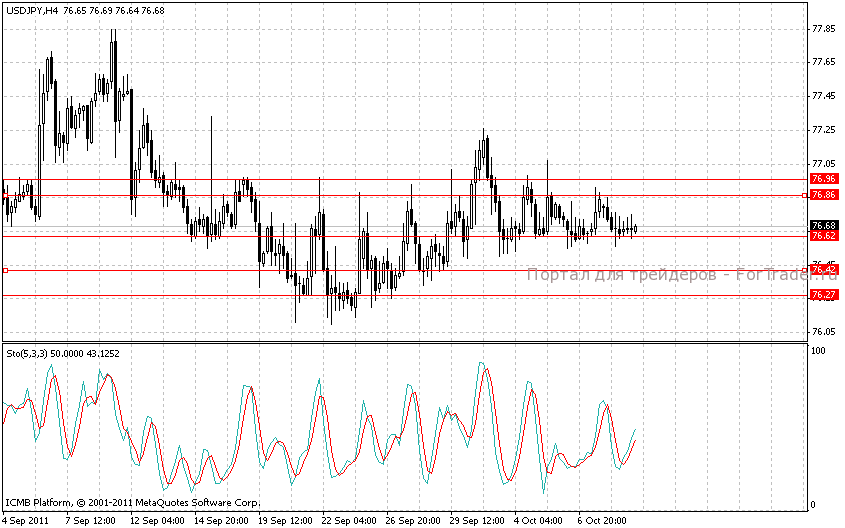The width and height of the screenshot is (845, 528).
Task: Select the 22 Sep 04:00 time label
Action: pyautogui.click(x=349, y=521)
